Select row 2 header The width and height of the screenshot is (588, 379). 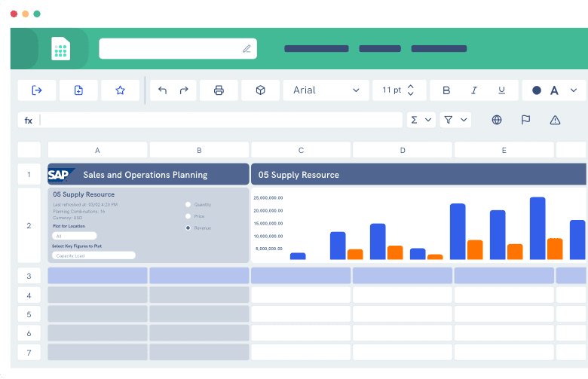pos(29,226)
